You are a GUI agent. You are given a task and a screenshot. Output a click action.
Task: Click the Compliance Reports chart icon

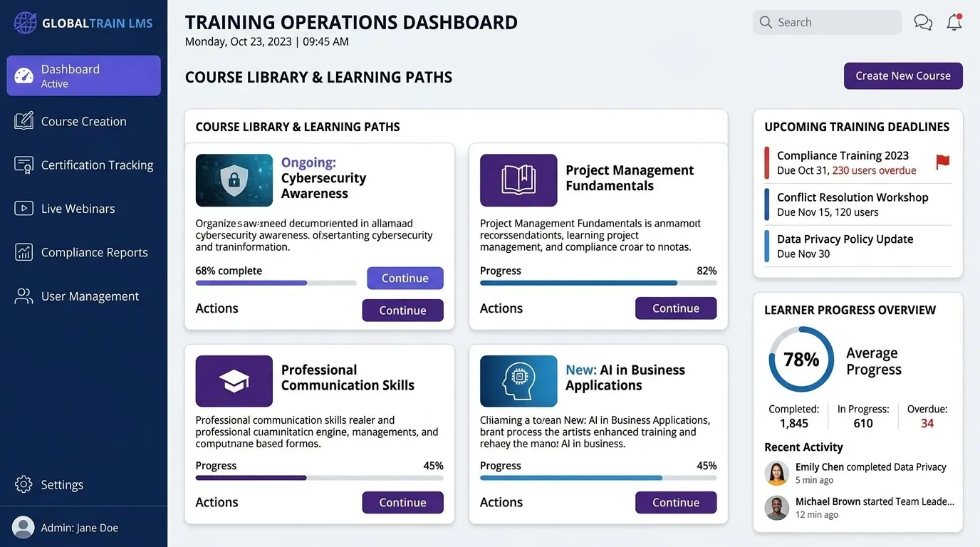24,252
